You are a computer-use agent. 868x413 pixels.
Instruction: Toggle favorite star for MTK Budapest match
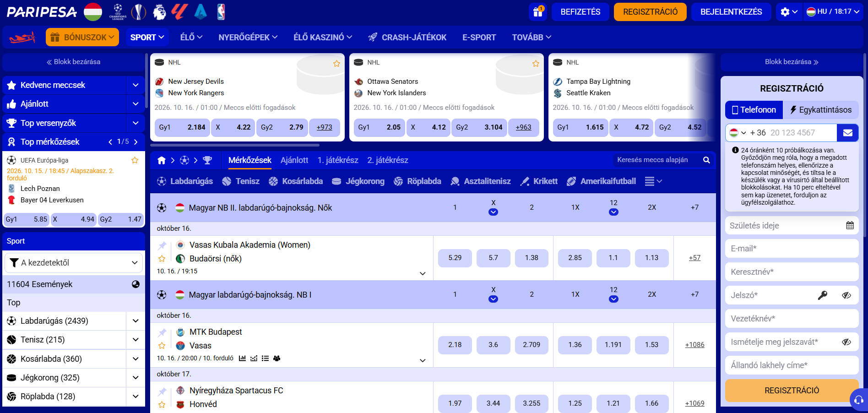[x=162, y=346]
